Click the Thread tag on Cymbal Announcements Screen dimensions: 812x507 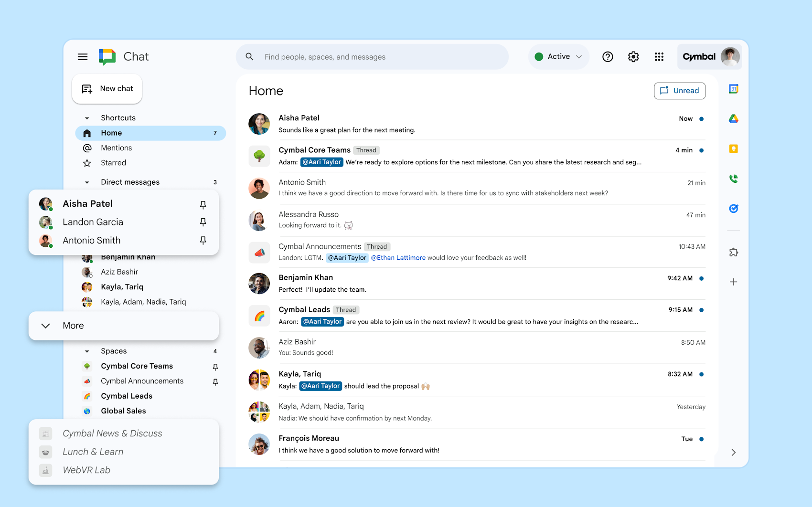[377, 247]
